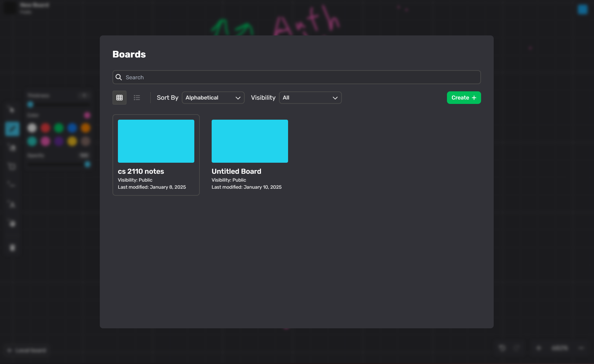This screenshot has height=364, width=594.
Task: Choose the orange color swatch
Action: pos(86,128)
